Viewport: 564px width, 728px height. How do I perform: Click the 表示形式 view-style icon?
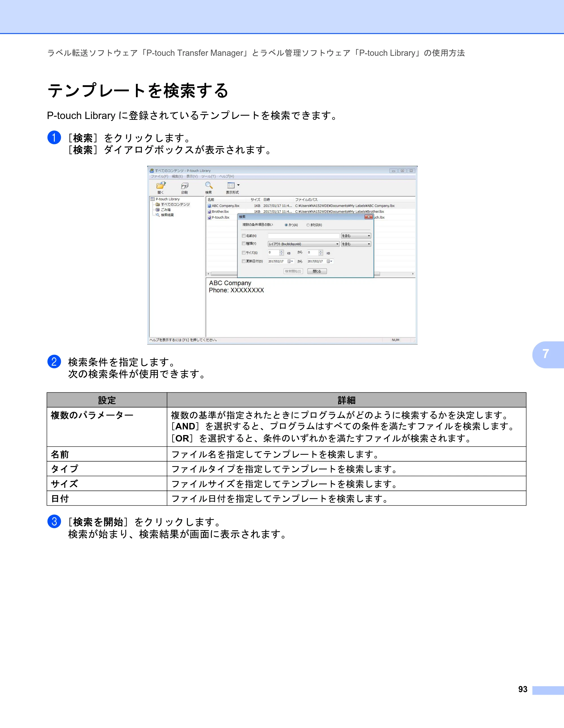pyautogui.click(x=231, y=185)
